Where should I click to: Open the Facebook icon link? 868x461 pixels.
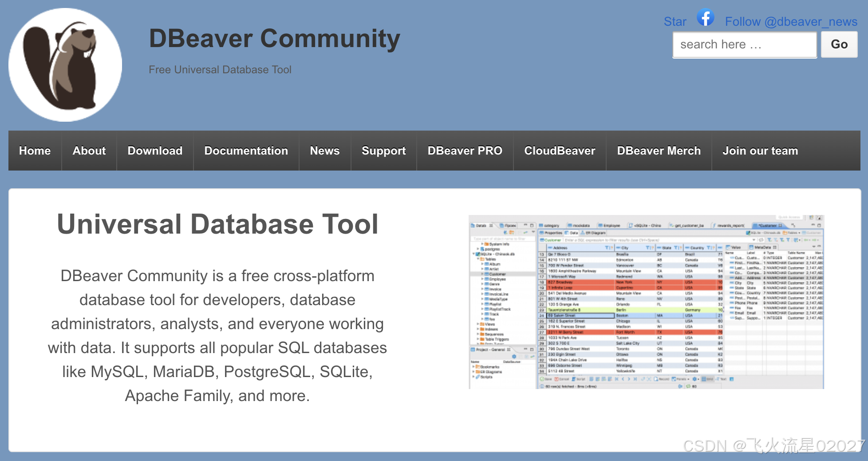click(x=705, y=18)
